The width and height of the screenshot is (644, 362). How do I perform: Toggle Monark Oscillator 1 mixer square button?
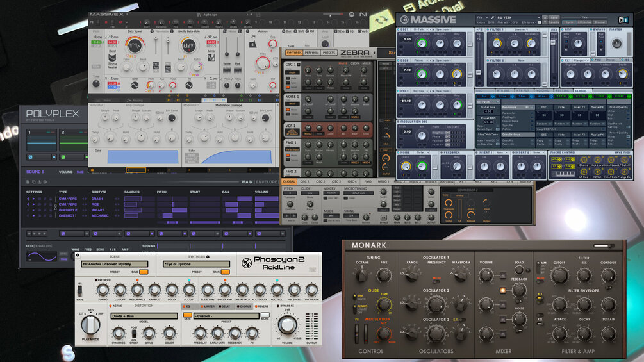point(502,276)
